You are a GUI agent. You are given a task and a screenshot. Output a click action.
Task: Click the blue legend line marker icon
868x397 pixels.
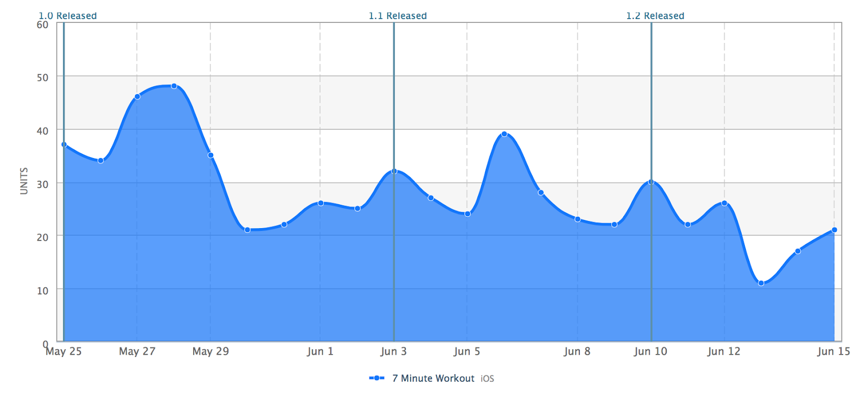tap(376, 378)
